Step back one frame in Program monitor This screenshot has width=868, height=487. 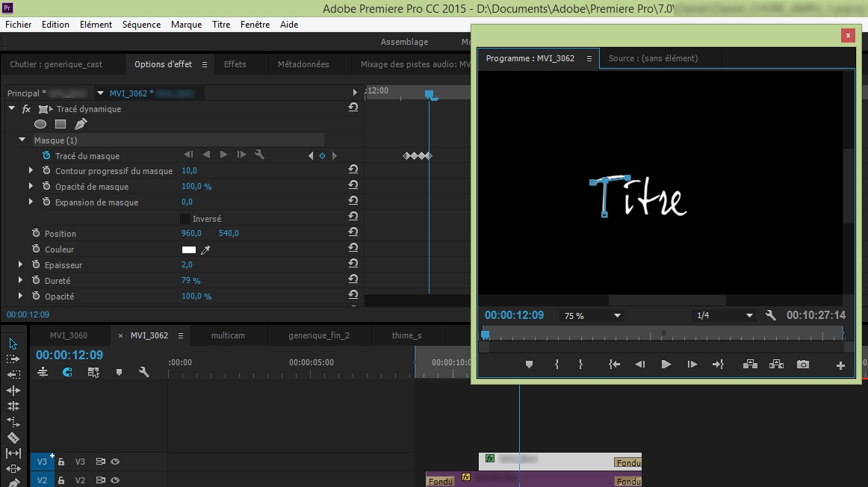[640, 365]
